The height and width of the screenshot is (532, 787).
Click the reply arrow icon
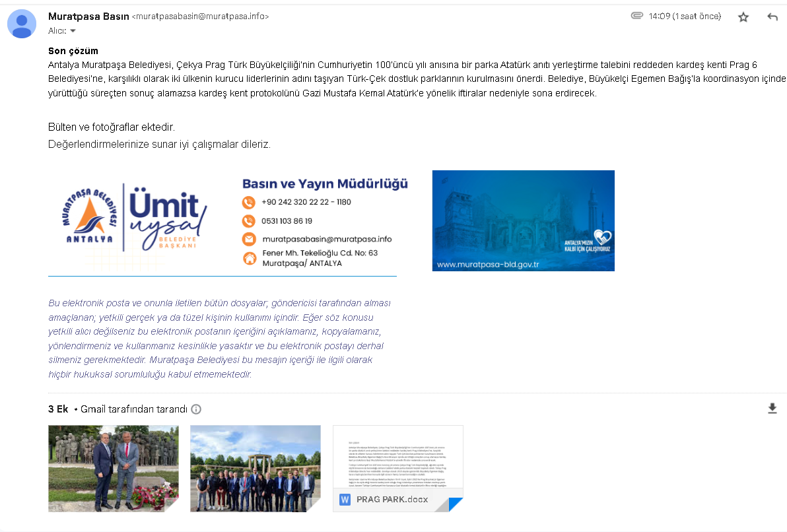pyautogui.click(x=772, y=17)
